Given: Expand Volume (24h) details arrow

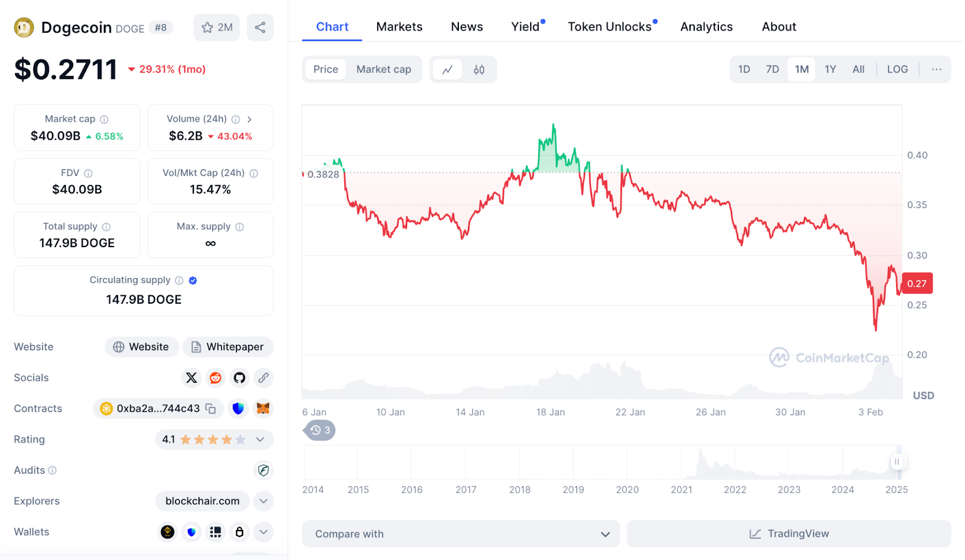Looking at the screenshot, I should pos(249,119).
